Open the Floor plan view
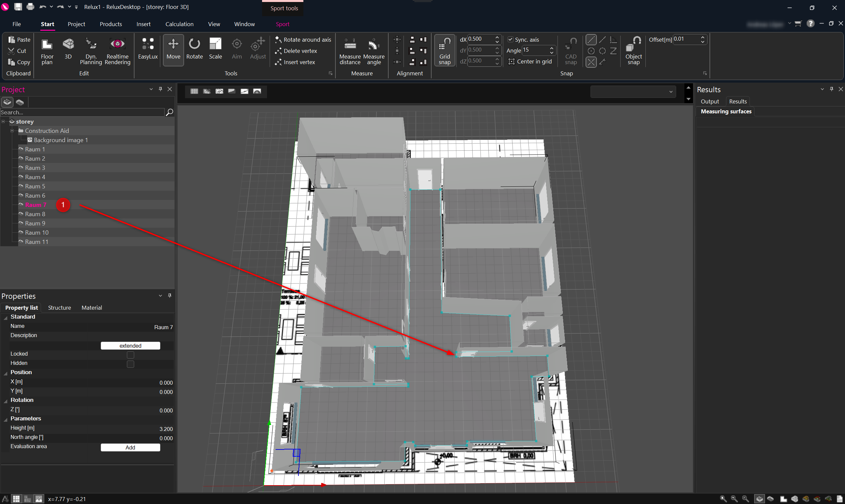845x504 pixels. 47,51
